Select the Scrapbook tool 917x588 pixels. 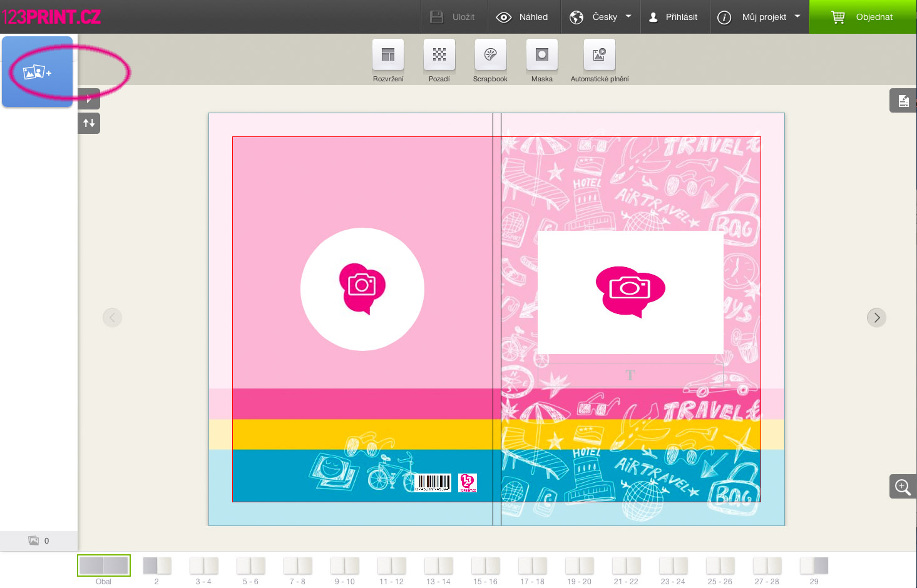491,56
